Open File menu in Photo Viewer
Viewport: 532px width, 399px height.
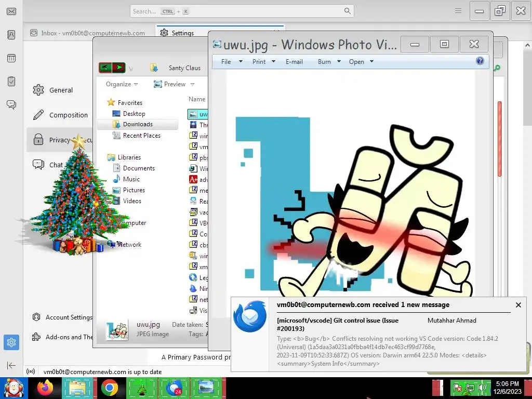coord(232,62)
